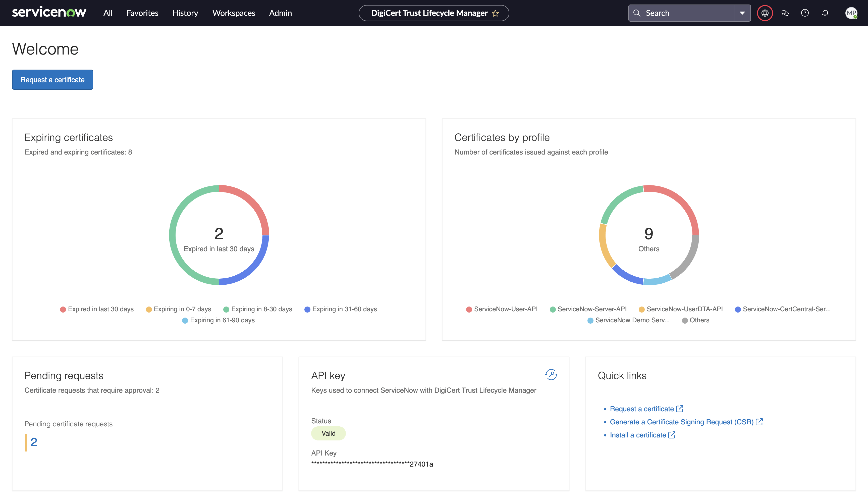Expand the search options dropdown arrow
Image resolution: width=868 pixels, height=503 pixels.
[742, 13]
